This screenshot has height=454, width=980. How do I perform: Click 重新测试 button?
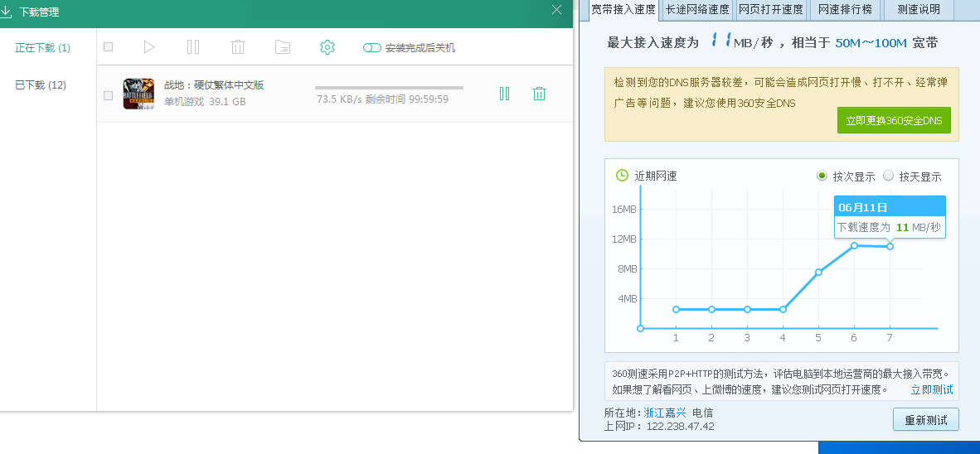(925, 420)
